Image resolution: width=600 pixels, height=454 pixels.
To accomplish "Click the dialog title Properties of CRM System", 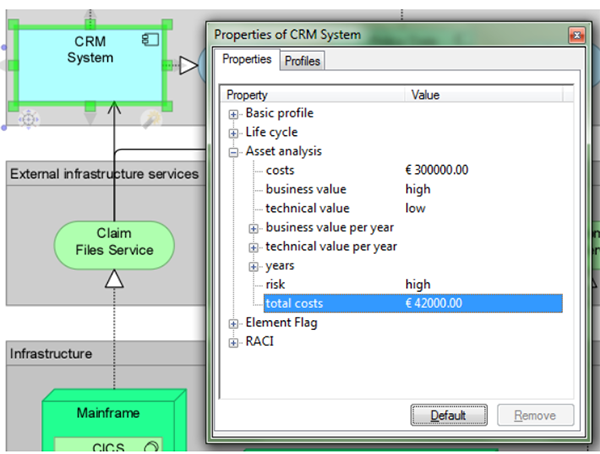I will coord(287,35).
